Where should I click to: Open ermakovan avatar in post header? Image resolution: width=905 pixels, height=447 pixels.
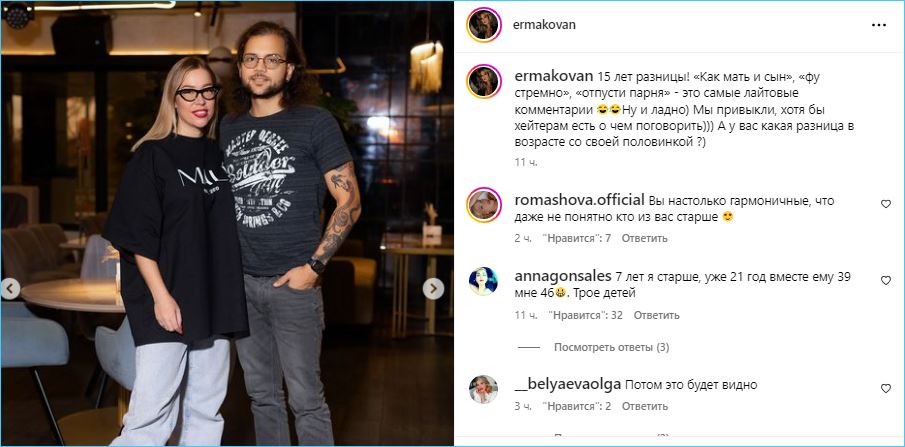[484, 25]
